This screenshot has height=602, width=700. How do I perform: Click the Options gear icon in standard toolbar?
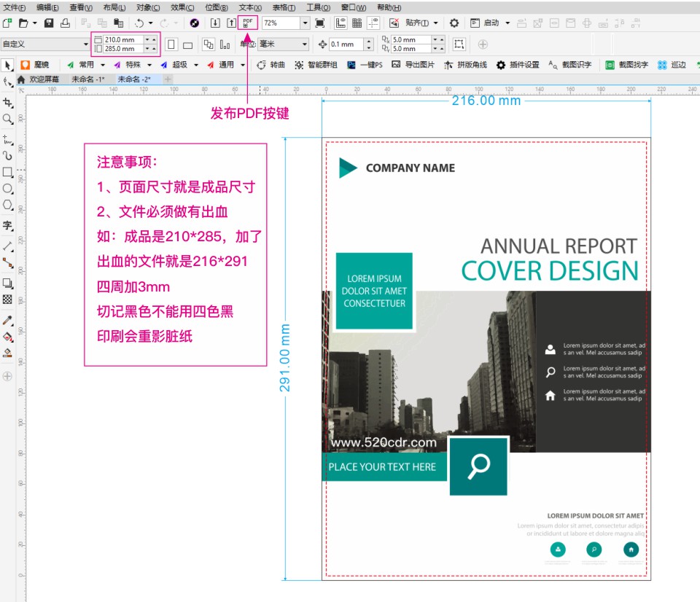pos(454,23)
